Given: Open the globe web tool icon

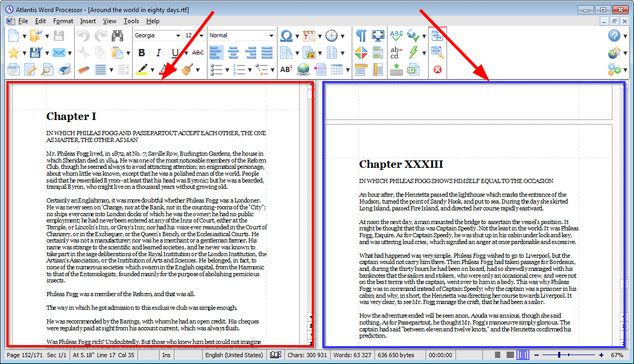Looking at the screenshot, I should point(303,69).
